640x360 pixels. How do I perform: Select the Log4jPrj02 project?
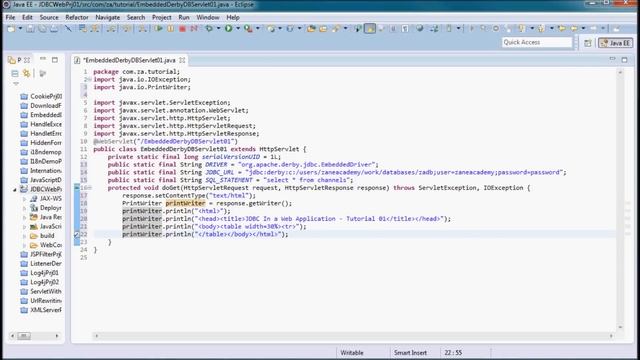(x=40, y=282)
